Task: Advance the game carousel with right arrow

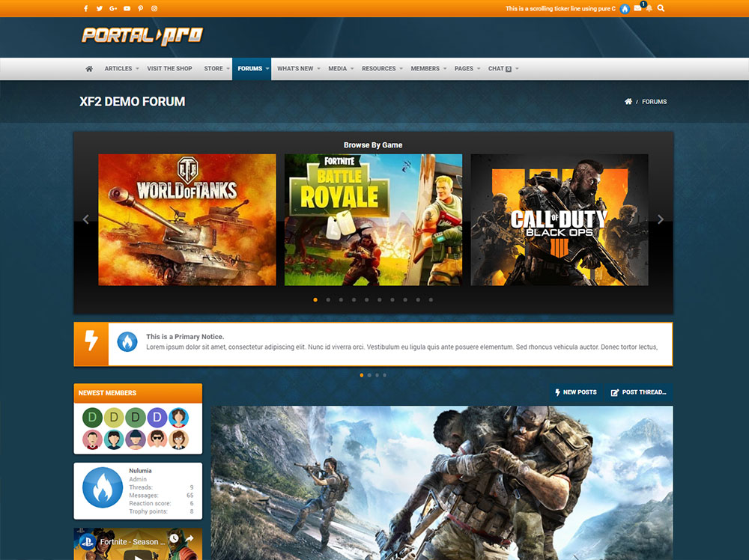Action: [x=660, y=219]
